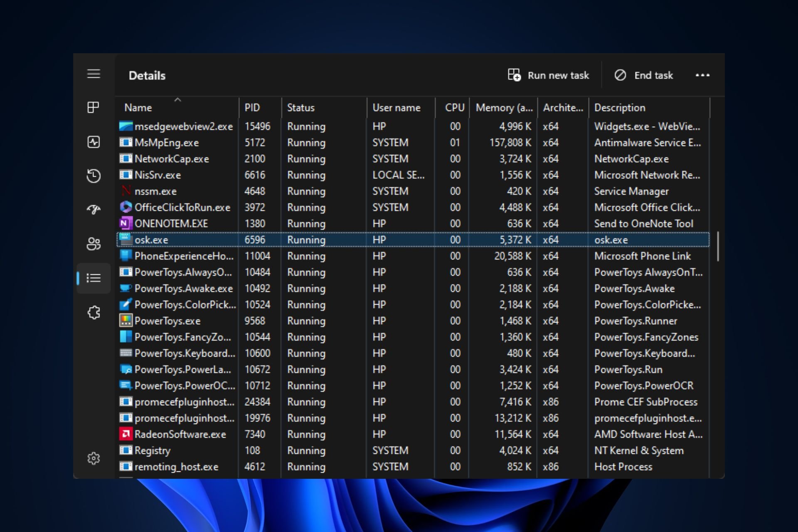Viewport: 798px width, 532px height.
Task: Select promecefpluginhost with PID 19976
Action: pyautogui.click(x=185, y=418)
